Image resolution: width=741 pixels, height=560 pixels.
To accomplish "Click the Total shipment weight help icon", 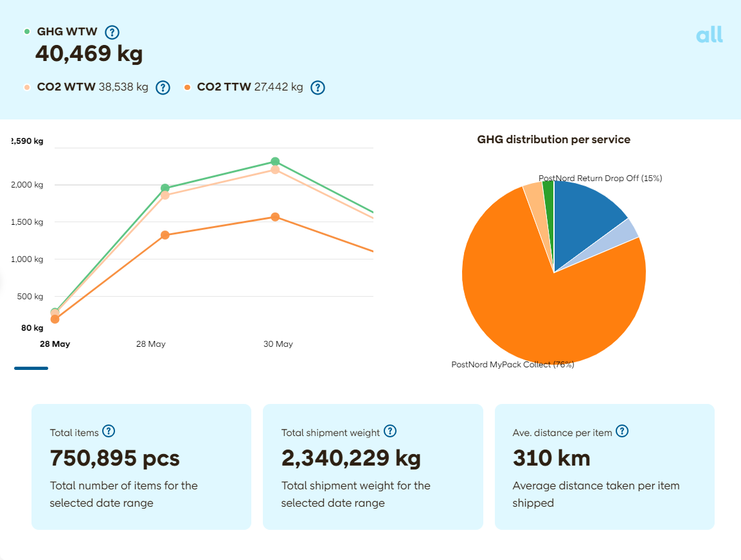I will click(x=390, y=432).
